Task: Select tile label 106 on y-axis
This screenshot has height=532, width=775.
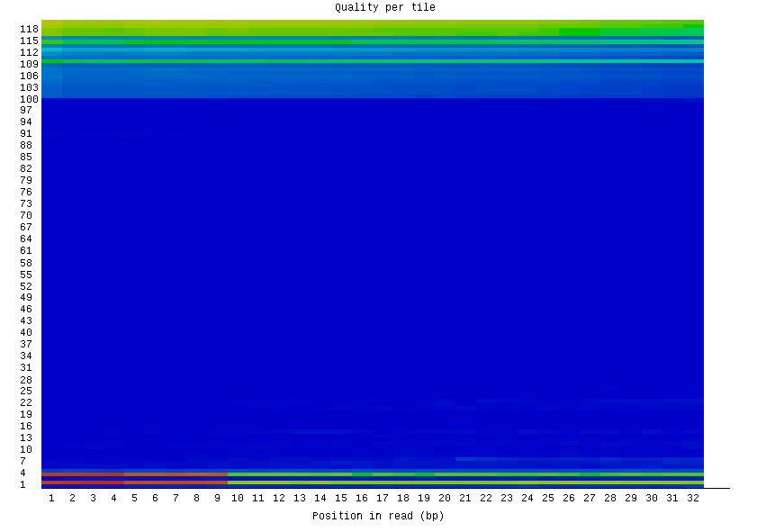Action: coord(29,76)
